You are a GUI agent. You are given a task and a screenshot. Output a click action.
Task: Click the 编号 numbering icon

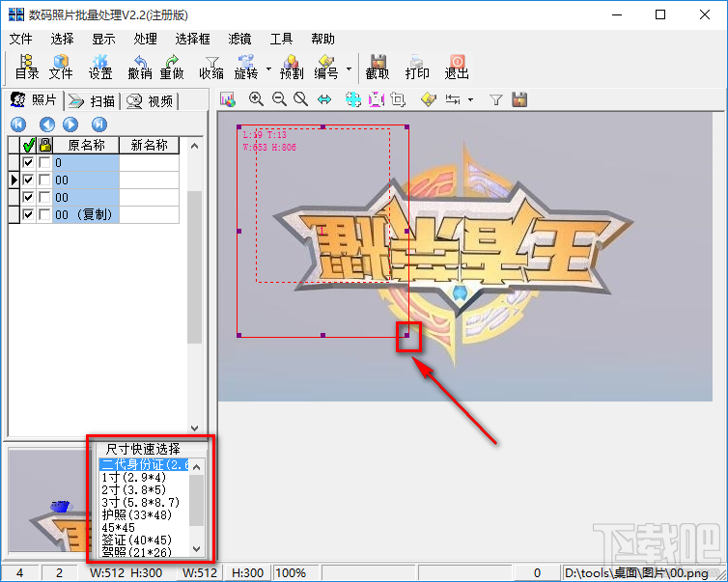[326, 67]
